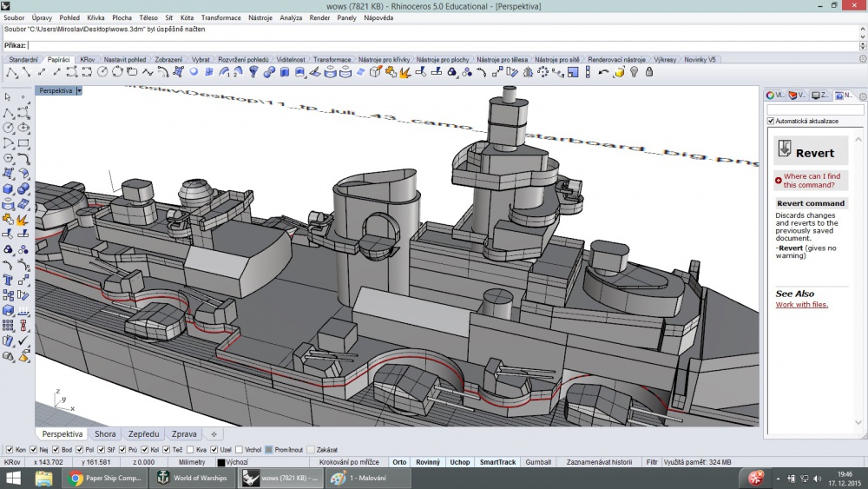Click Zaznamenávat historii in status bar
This screenshot has height=489, width=868.
tap(599, 462)
